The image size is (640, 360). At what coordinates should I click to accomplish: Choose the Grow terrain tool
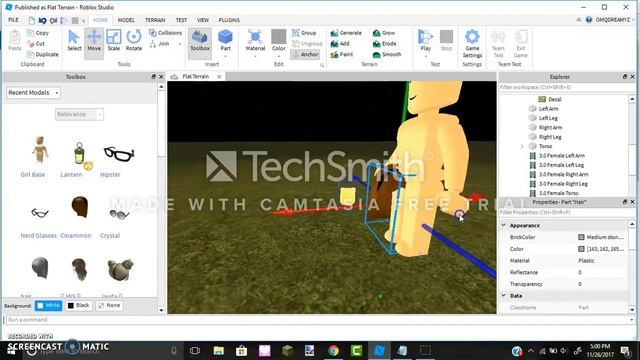pos(384,33)
